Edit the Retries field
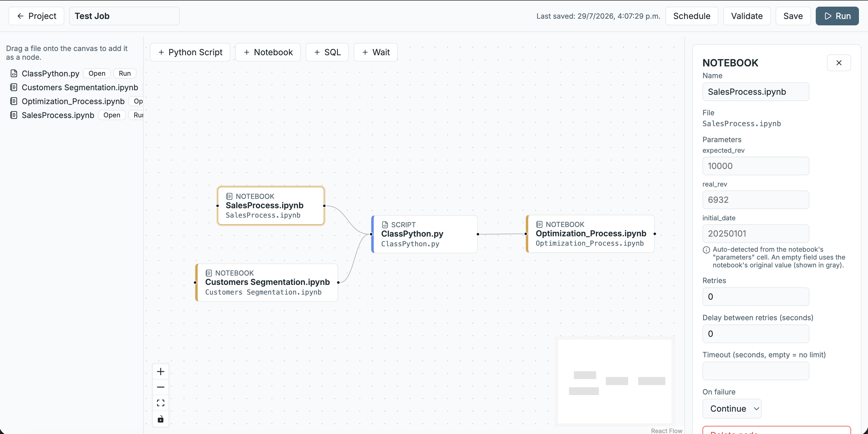This screenshot has height=434, width=868. (x=755, y=297)
